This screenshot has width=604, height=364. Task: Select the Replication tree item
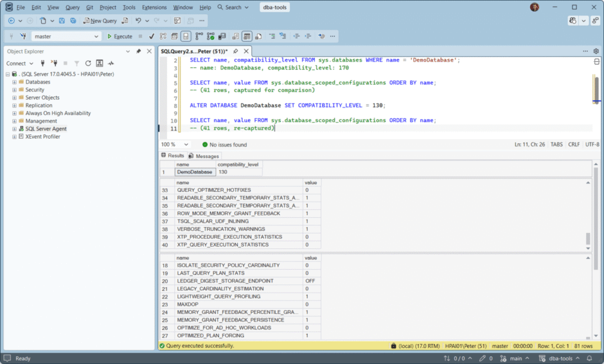[x=38, y=105]
